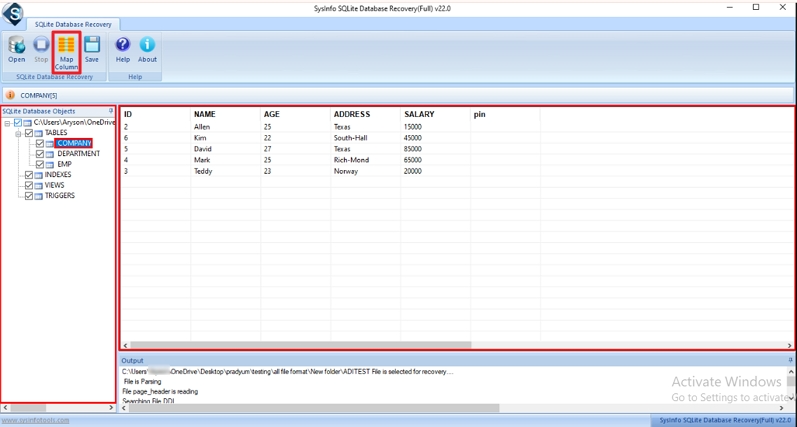This screenshot has height=427, width=797.
Task: Open the Map Column tool
Action: point(66,50)
